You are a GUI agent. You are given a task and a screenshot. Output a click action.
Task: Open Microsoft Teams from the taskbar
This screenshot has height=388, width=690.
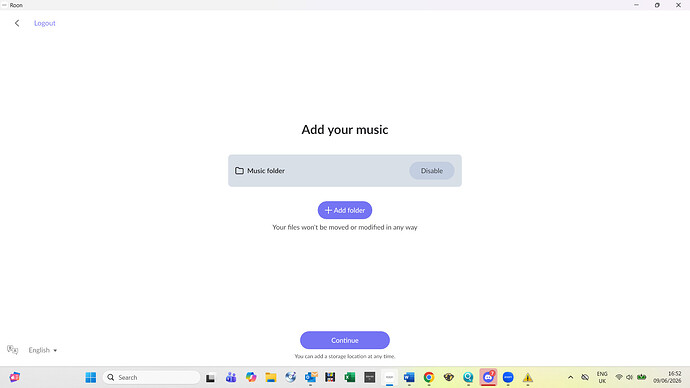(231, 377)
